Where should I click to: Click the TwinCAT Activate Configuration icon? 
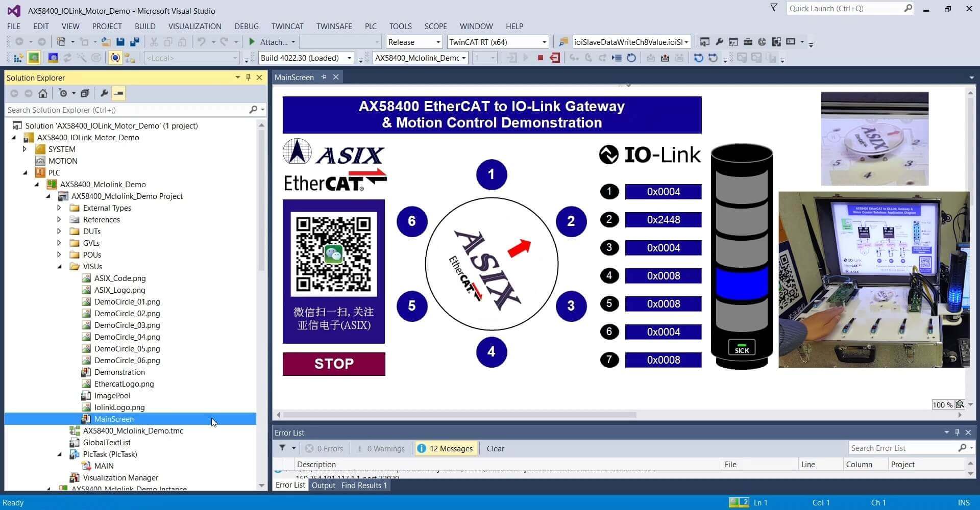click(x=18, y=58)
